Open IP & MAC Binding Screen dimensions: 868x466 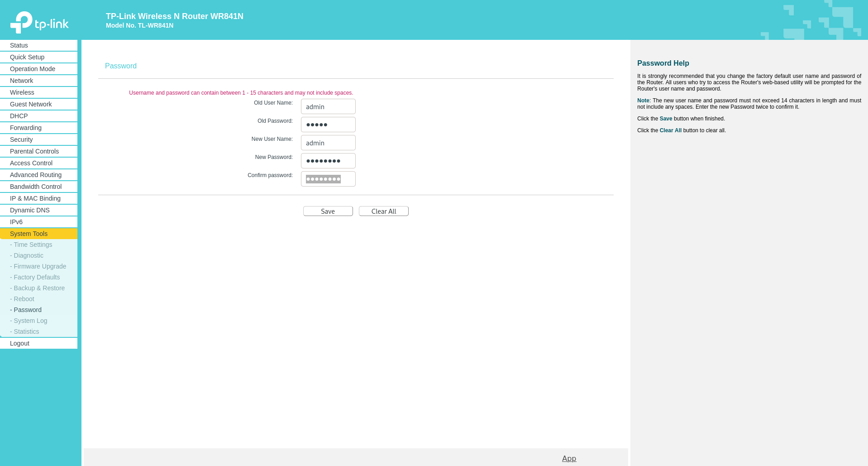38,198
